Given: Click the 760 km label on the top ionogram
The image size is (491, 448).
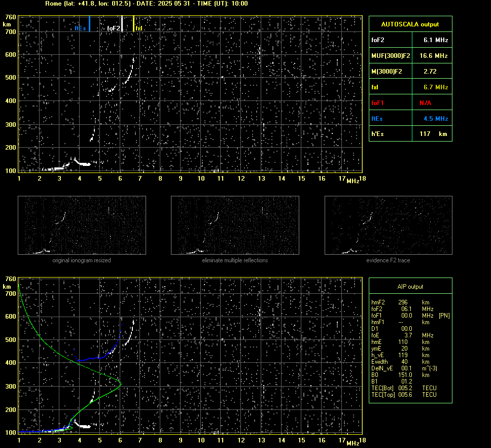Looking at the screenshot, I should [x=11, y=17].
